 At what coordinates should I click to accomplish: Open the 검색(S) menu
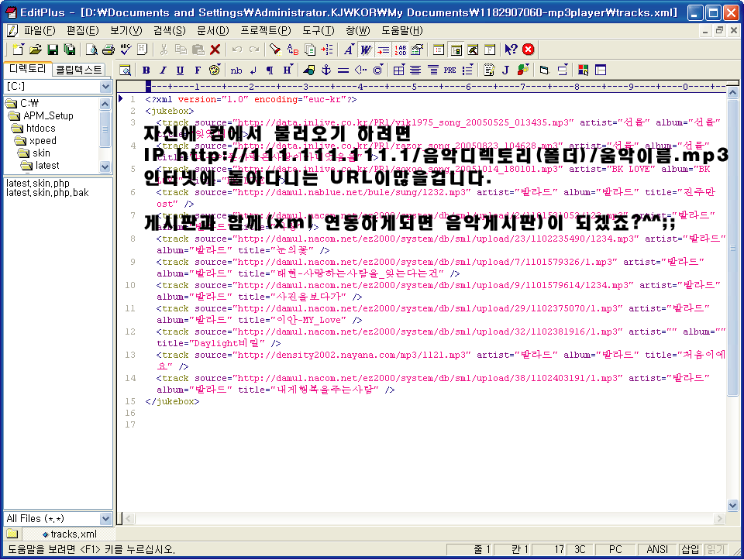169,30
